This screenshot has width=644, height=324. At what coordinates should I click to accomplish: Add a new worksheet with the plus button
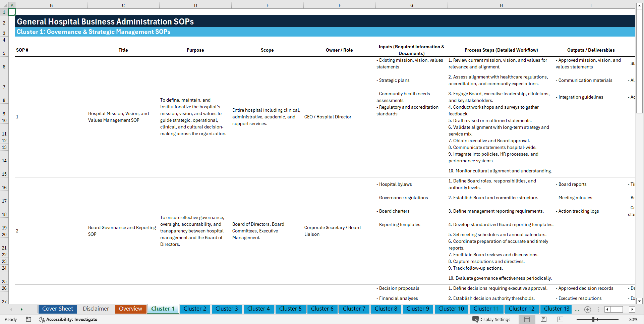coord(587,309)
